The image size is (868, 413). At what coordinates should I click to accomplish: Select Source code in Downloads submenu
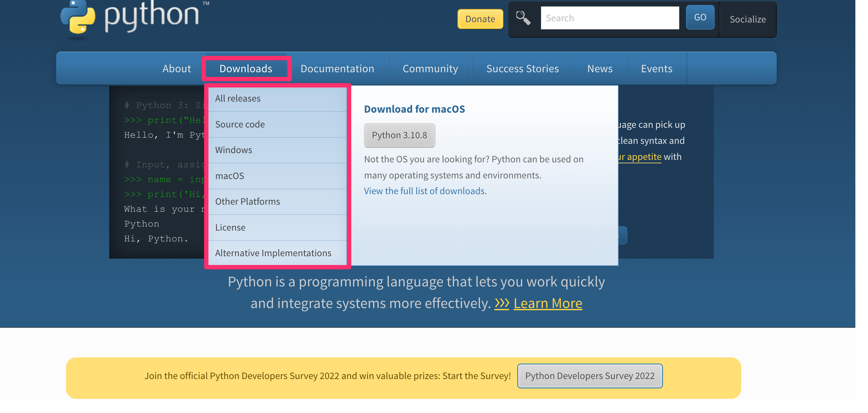277,124
